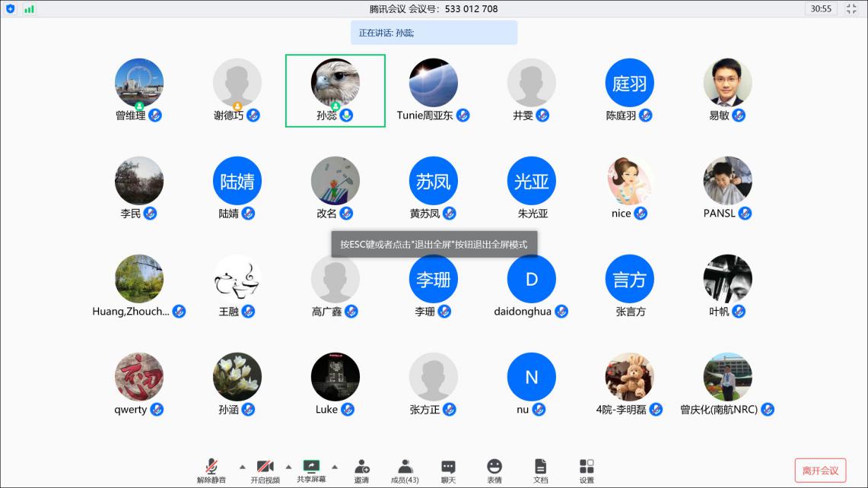Click the 30:55 meeting timer
Image resolution: width=868 pixels, height=488 pixels.
tap(821, 9)
